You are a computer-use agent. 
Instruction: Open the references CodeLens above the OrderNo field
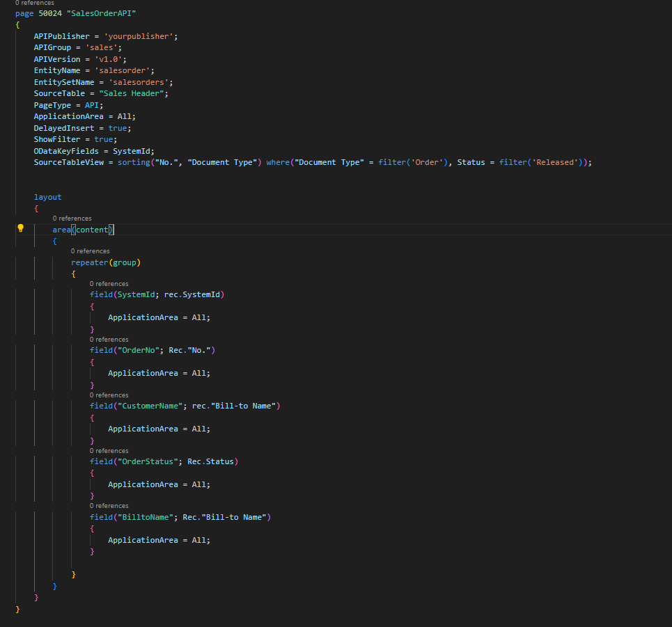pos(109,340)
